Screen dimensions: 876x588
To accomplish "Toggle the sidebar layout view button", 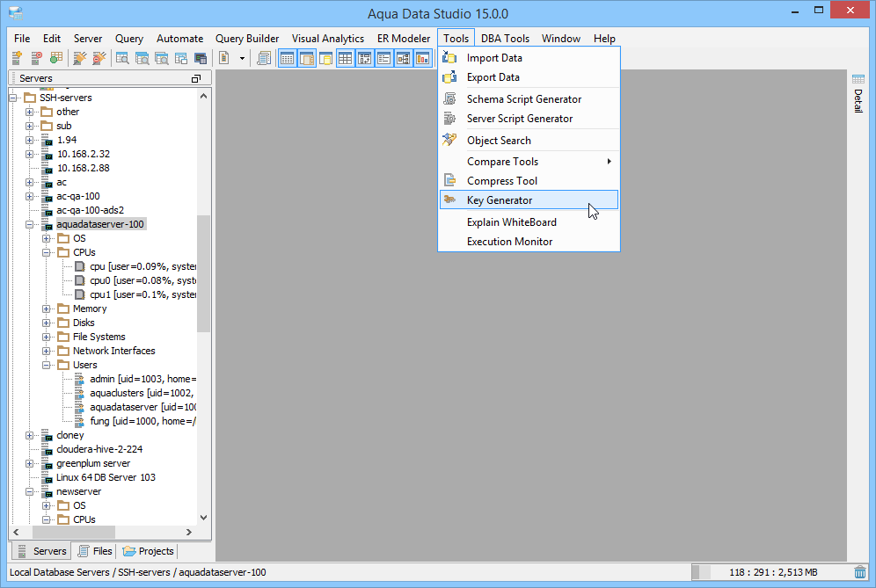I will [x=307, y=57].
